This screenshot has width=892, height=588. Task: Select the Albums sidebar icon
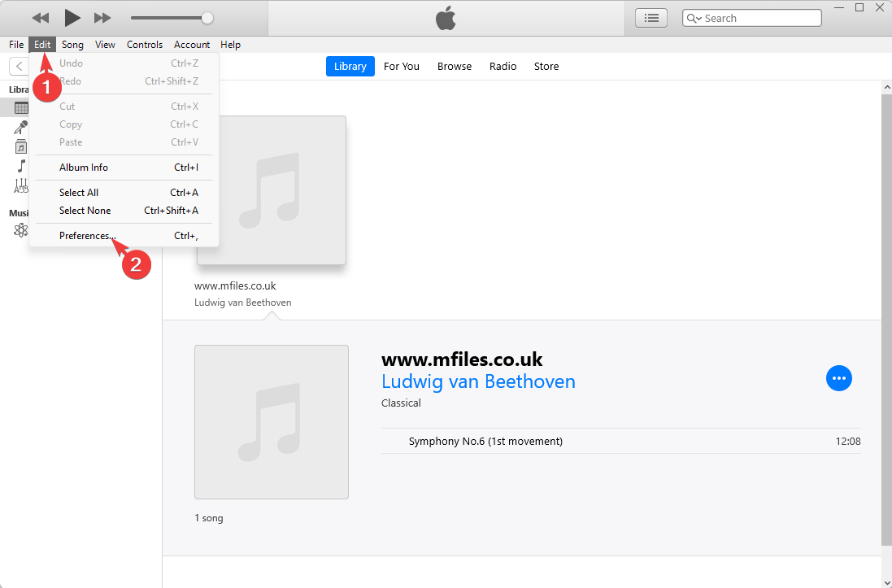click(x=21, y=146)
